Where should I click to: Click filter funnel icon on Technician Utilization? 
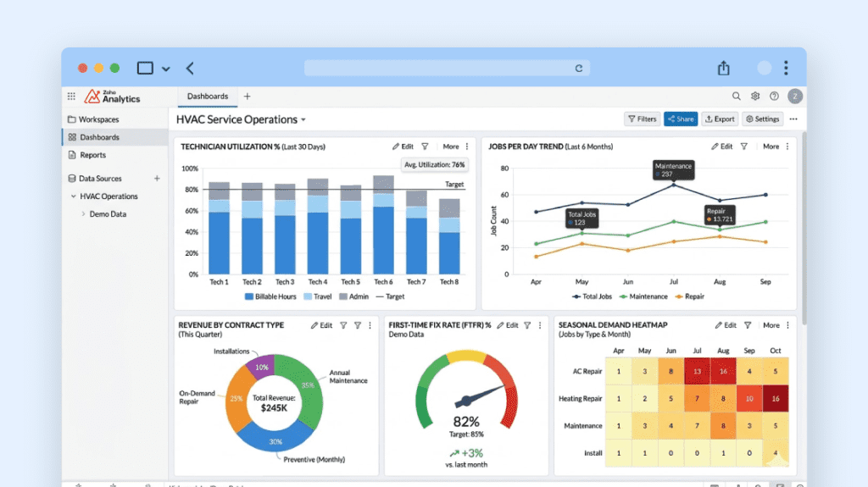coord(425,147)
